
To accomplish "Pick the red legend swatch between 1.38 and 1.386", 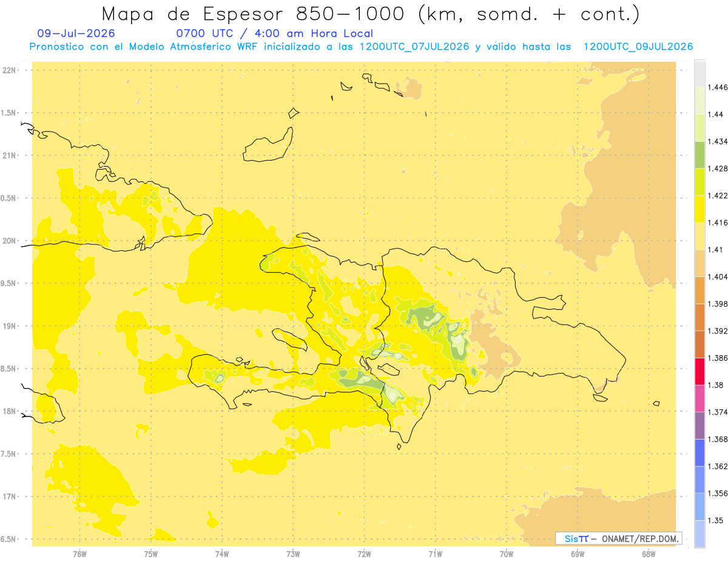I will (699, 371).
